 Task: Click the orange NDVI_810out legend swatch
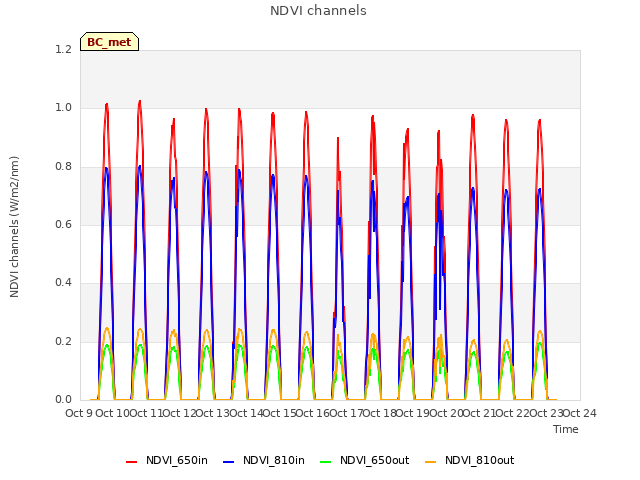pyautogui.click(x=431, y=462)
